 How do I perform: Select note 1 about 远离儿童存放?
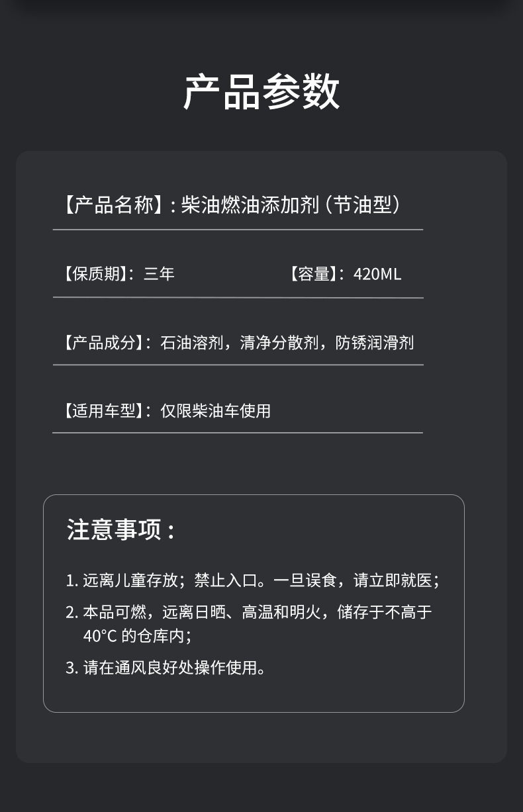(253, 580)
